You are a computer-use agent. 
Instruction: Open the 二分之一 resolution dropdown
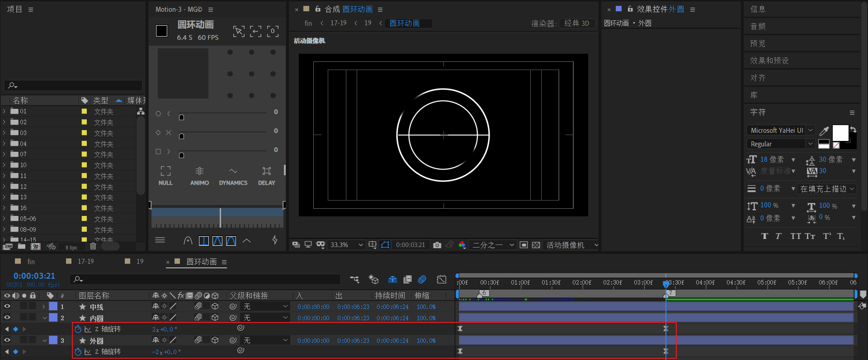pos(493,245)
